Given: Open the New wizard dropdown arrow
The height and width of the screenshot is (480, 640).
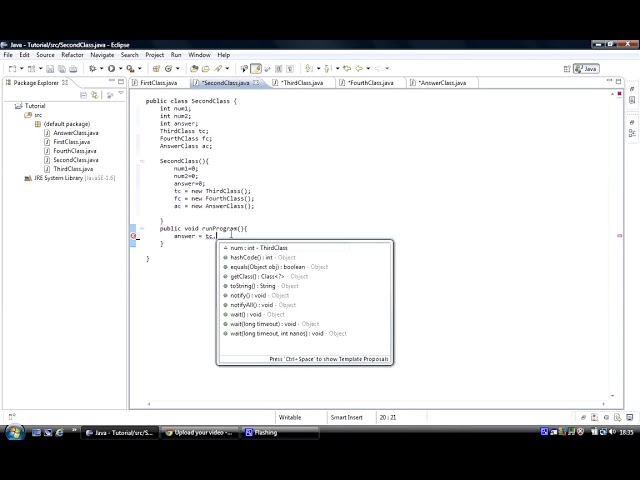Looking at the screenshot, I should [x=21, y=69].
